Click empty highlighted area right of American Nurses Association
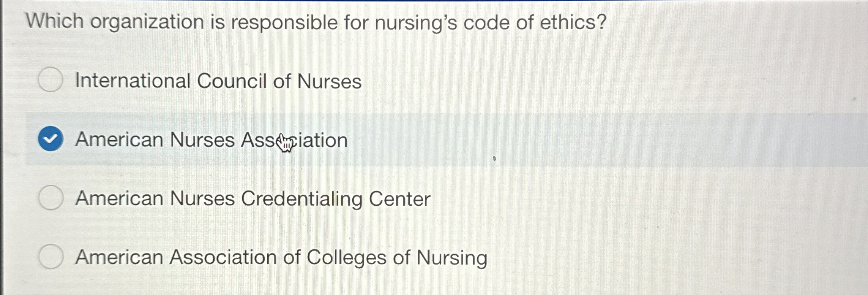868x295 pixels. click(608, 140)
